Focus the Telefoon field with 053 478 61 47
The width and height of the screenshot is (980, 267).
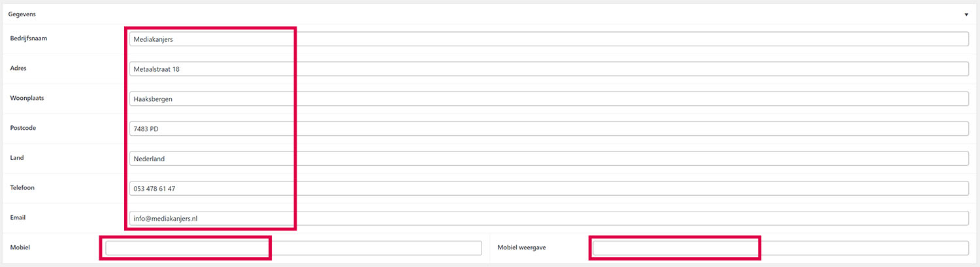[549, 188]
